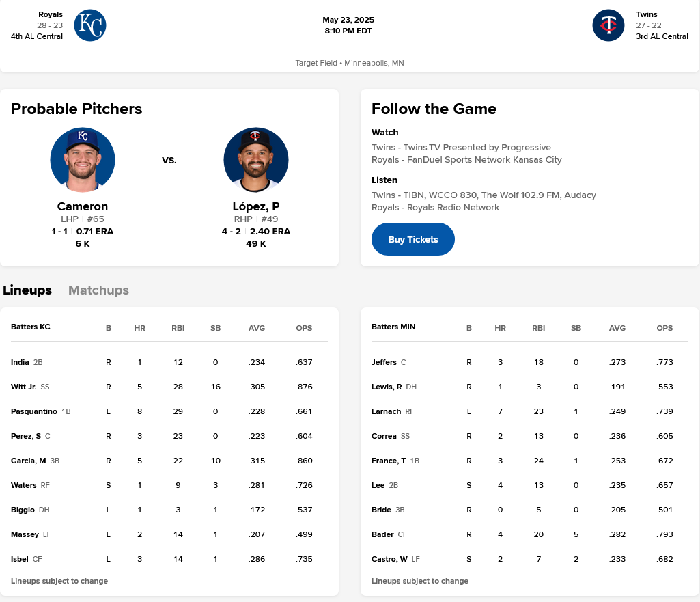Select the Lineups tab
The height and width of the screenshot is (602, 700).
(x=27, y=290)
